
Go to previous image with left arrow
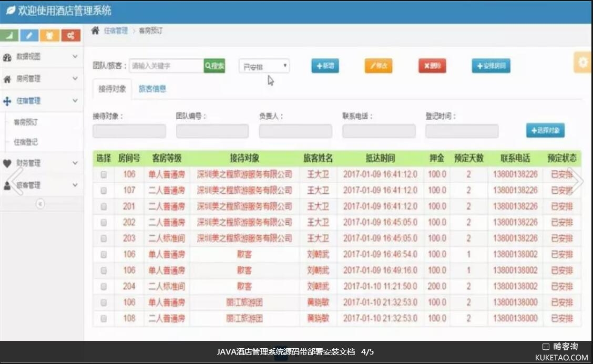pos(16,181)
